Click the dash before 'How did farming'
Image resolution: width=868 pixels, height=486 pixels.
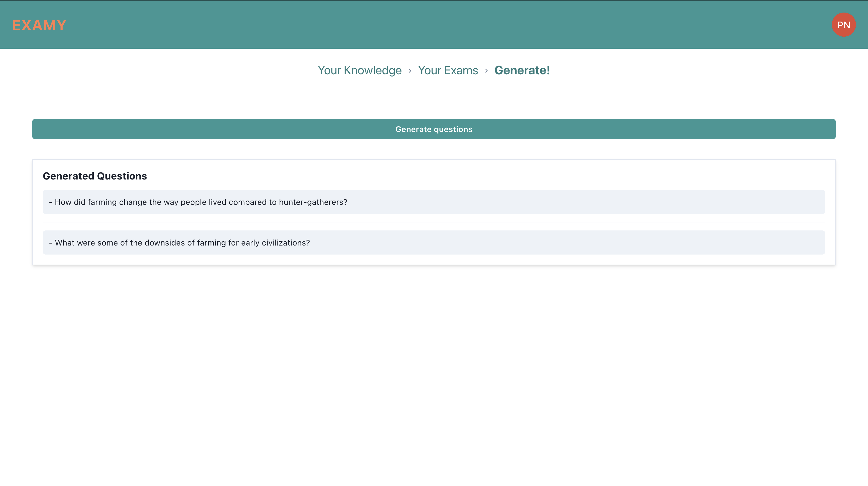pos(50,202)
